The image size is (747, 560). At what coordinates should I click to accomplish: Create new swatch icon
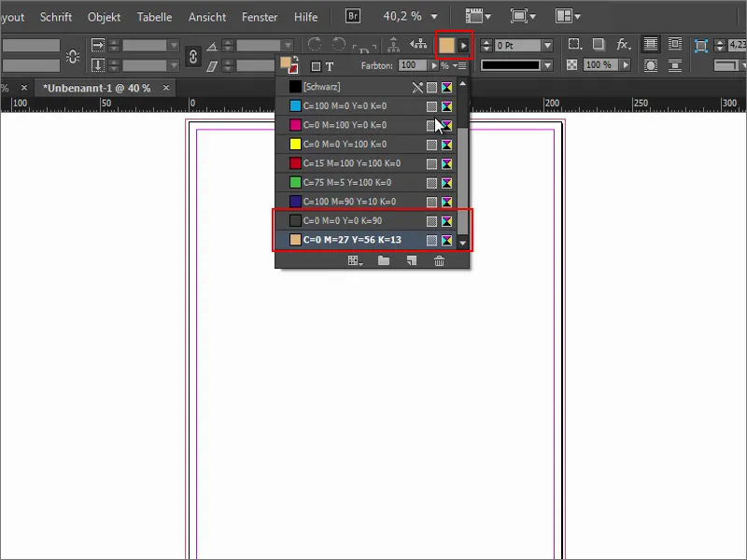pos(412,260)
